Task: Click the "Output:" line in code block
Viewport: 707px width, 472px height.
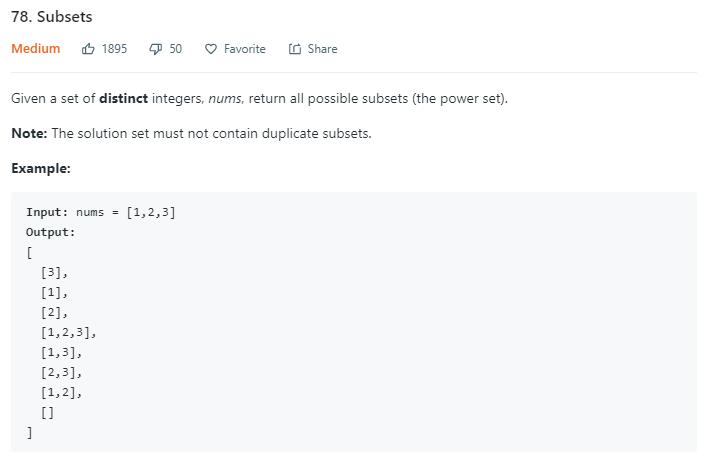Action: tap(51, 232)
